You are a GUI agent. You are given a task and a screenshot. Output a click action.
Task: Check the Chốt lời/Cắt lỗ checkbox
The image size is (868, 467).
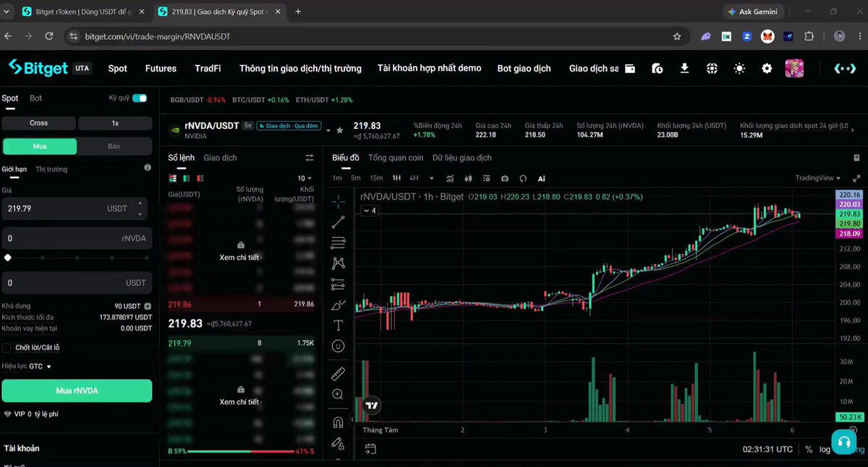7,348
